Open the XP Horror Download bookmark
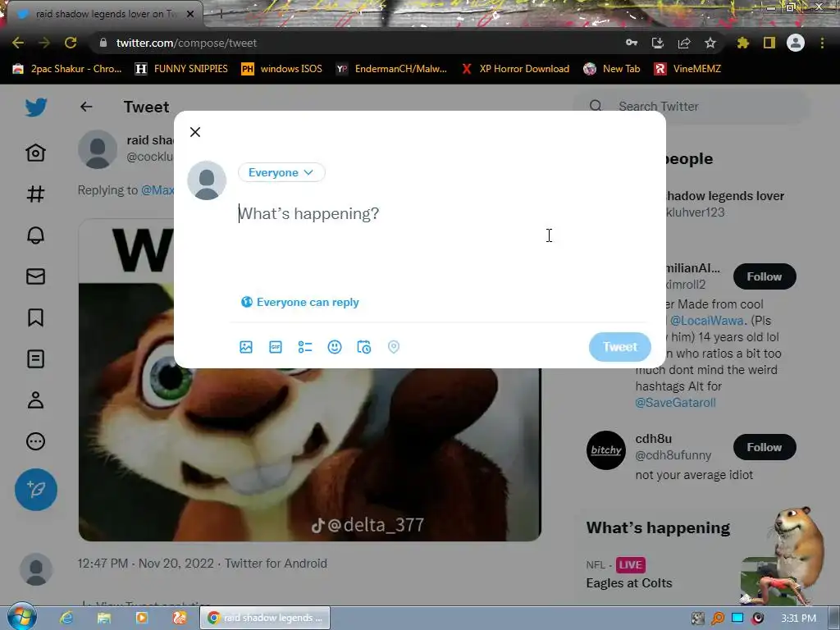The height and width of the screenshot is (630, 840). click(515, 69)
